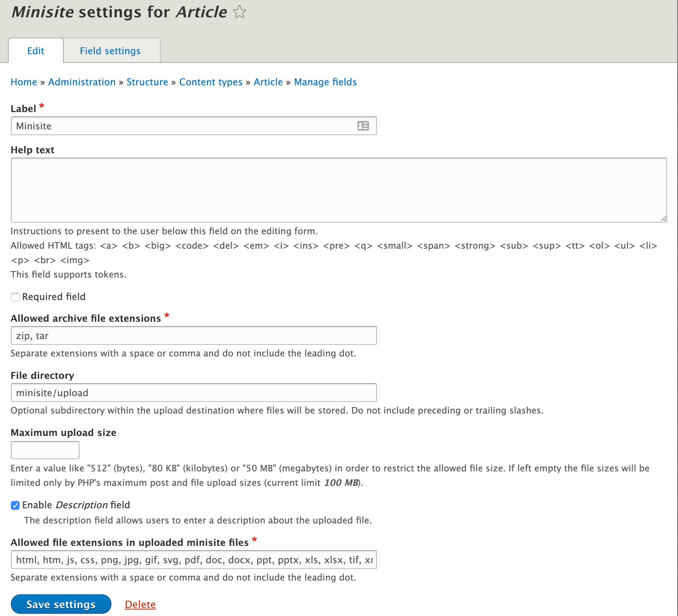Click the Article breadcrumb link
Image resolution: width=678 pixels, height=616 pixels.
[268, 82]
